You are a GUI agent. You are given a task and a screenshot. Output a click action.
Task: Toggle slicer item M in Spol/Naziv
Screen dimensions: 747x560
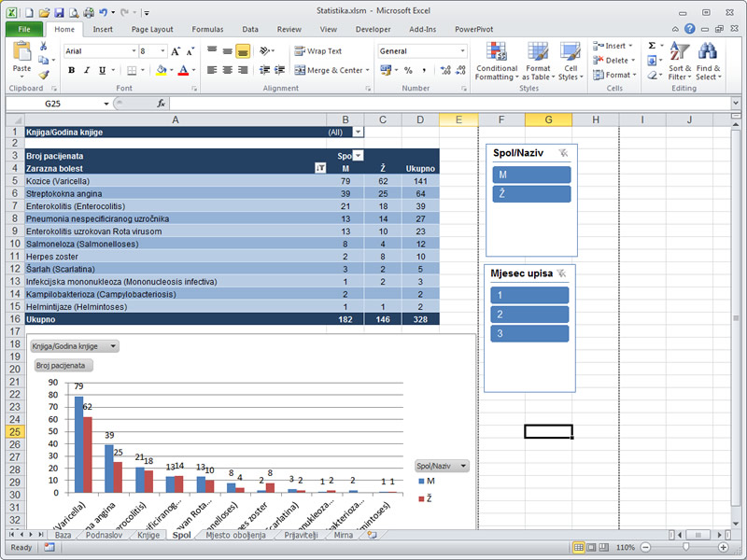pyautogui.click(x=531, y=175)
